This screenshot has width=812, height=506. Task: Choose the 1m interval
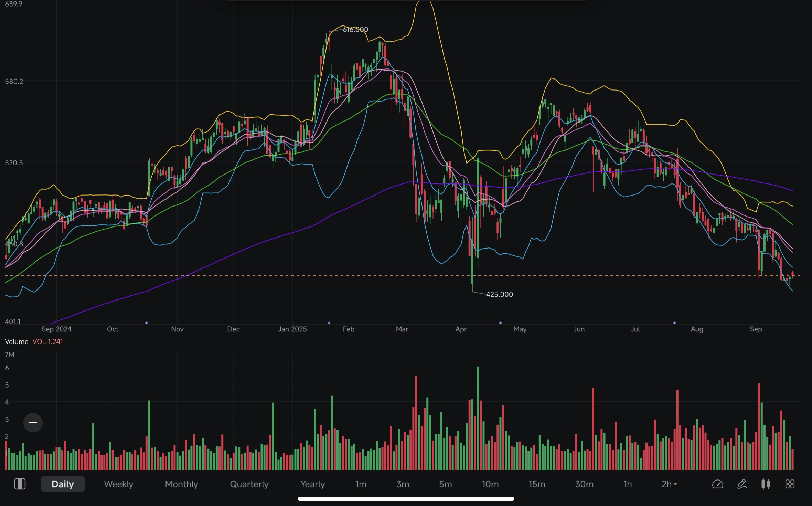(x=361, y=484)
